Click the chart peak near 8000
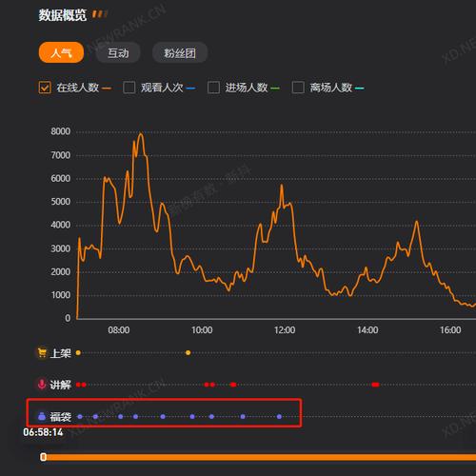Viewport: 476px width, 476px height. click(x=141, y=133)
